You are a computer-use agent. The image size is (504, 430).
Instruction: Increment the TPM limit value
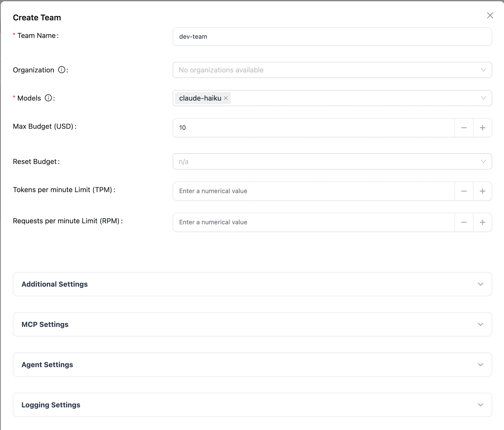point(482,191)
